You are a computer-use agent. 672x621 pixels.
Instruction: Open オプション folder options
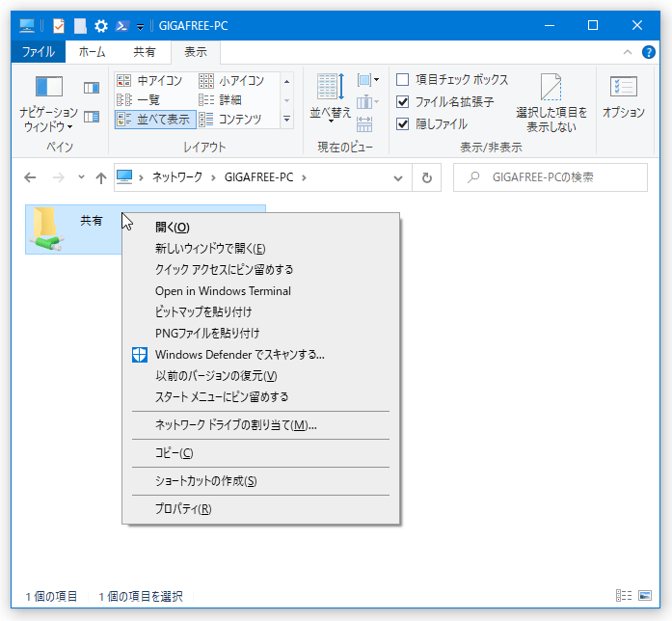pyautogui.click(x=624, y=97)
